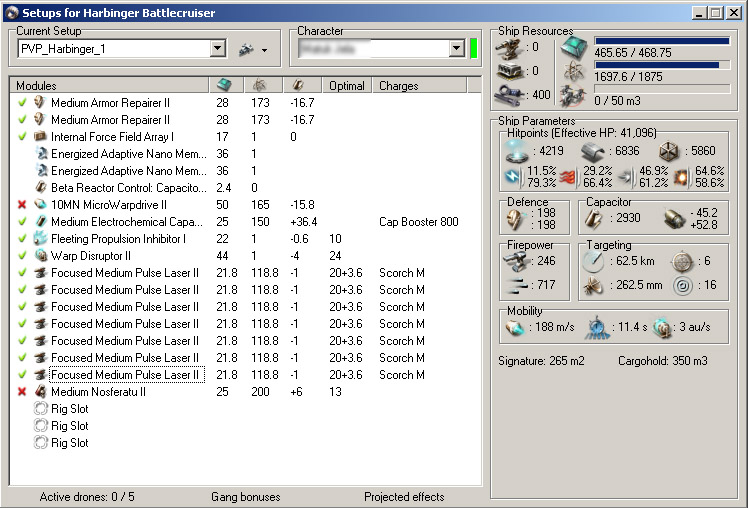Click the sensor strength icon showing 16
This screenshot has height=508, width=748.
683,286
